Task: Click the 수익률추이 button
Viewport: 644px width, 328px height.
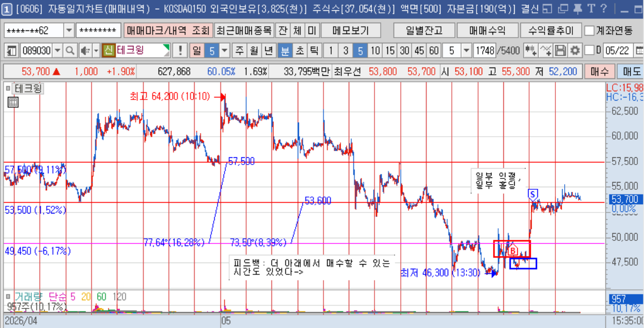Action: click(x=550, y=30)
